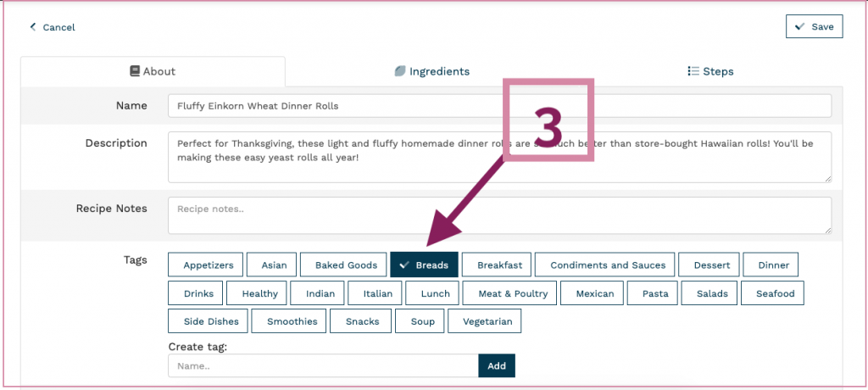Click the recipe Name field
The image size is (868, 390).
pos(500,106)
